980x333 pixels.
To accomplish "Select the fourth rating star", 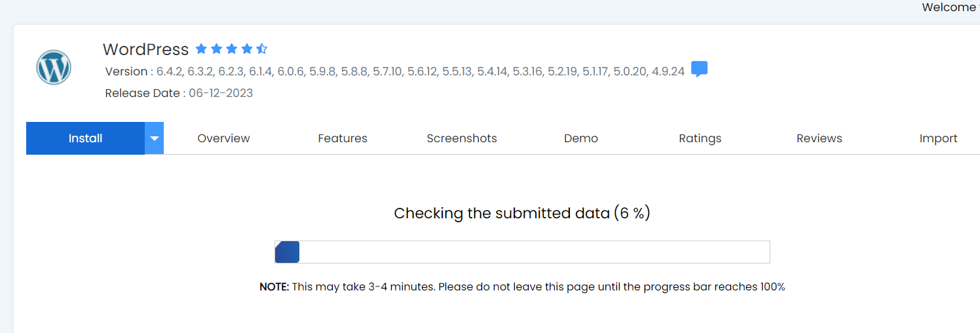I will (x=246, y=49).
